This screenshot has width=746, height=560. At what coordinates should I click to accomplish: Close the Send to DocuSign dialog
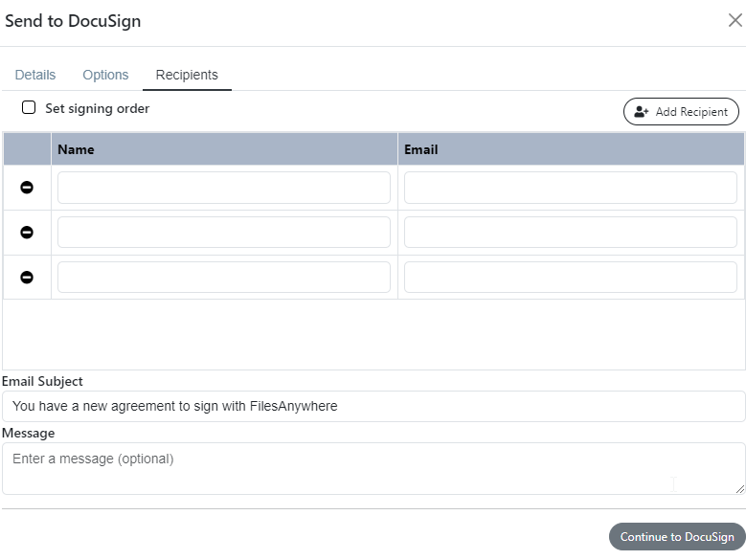735,20
